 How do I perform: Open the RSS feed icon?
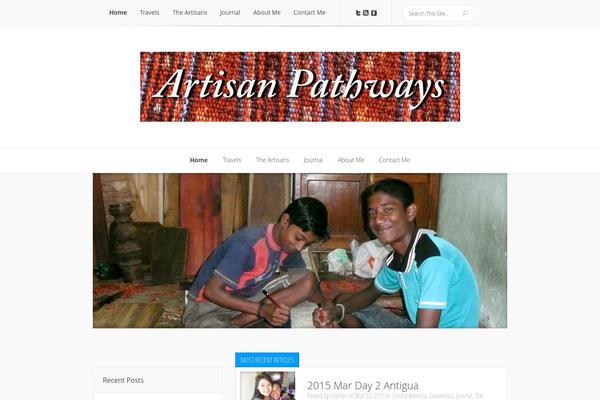point(366,13)
